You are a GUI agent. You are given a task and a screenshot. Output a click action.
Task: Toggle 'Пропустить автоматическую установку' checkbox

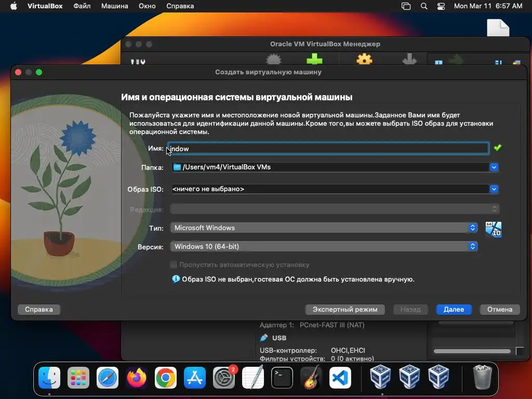(174, 264)
